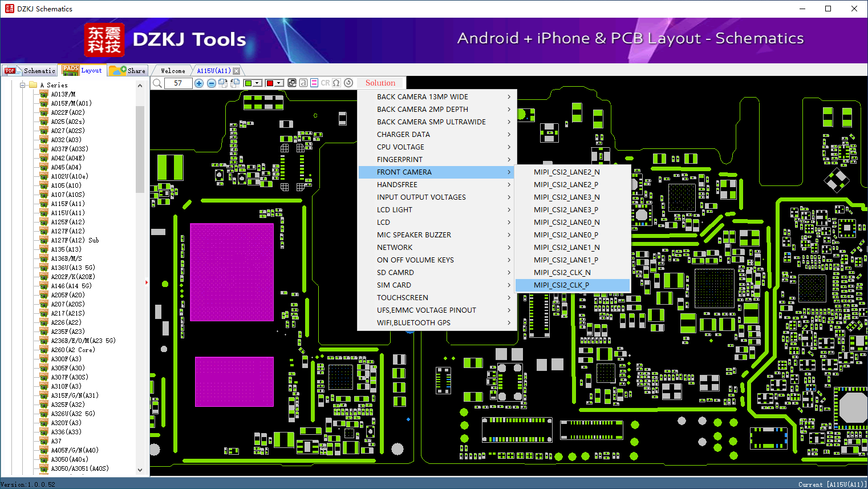Open the A136U(A13 5G) tree item
868x489 pixels.
coord(73,268)
